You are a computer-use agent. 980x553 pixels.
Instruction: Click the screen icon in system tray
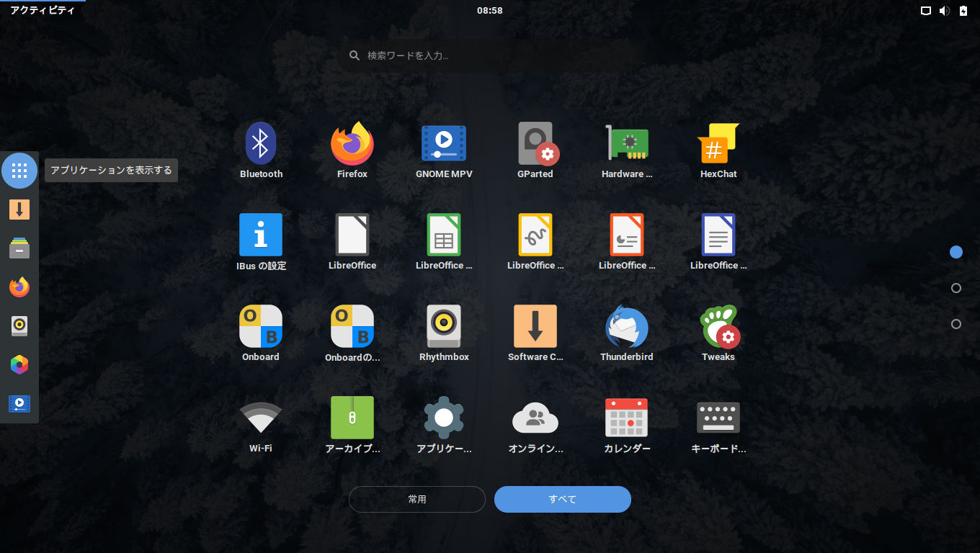(x=926, y=11)
